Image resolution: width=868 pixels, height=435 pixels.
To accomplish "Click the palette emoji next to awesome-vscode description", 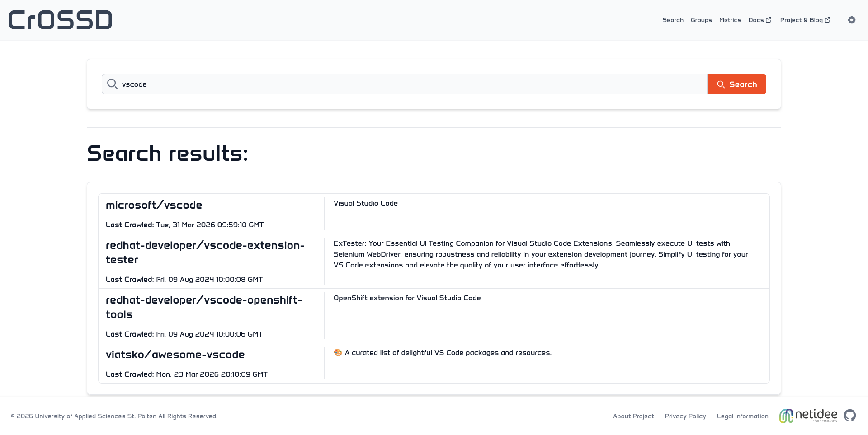I will click(338, 352).
